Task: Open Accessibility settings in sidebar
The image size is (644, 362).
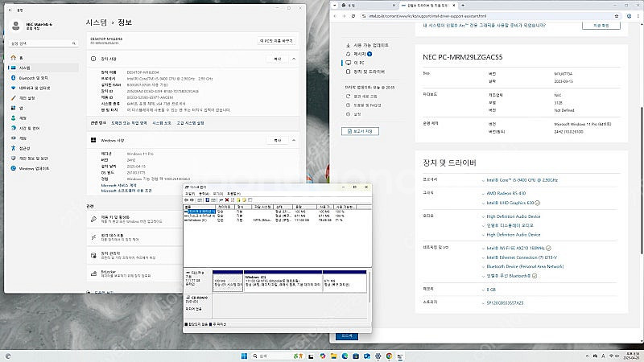Action: pyautogui.click(x=43, y=148)
